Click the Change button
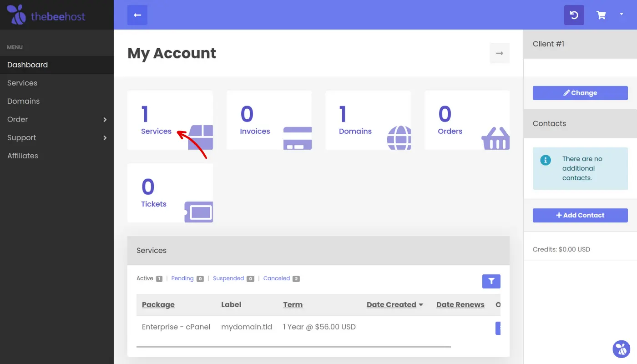The height and width of the screenshot is (364, 637). point(580,93)
